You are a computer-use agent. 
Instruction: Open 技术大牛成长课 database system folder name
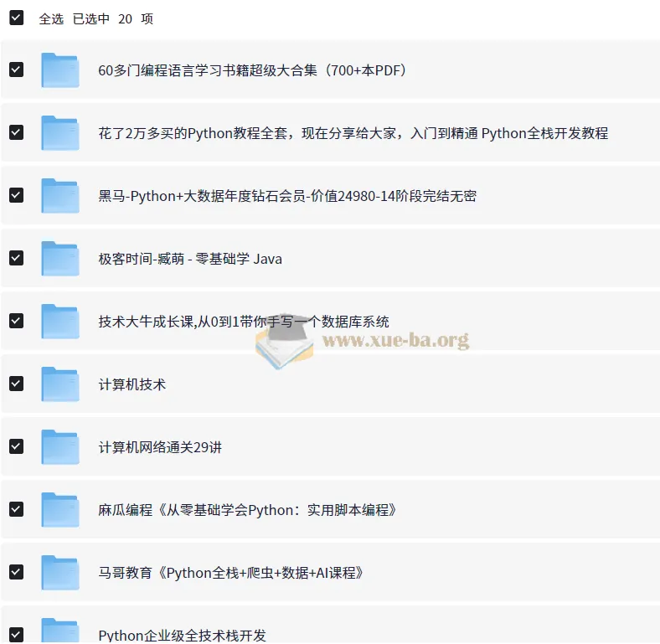point(243,322)
